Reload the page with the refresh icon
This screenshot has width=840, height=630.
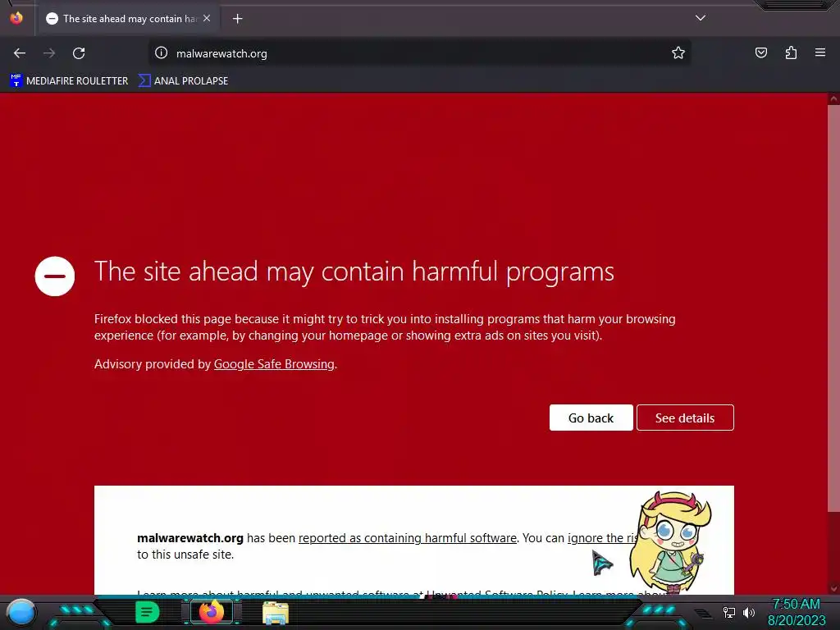click(79, 53)
